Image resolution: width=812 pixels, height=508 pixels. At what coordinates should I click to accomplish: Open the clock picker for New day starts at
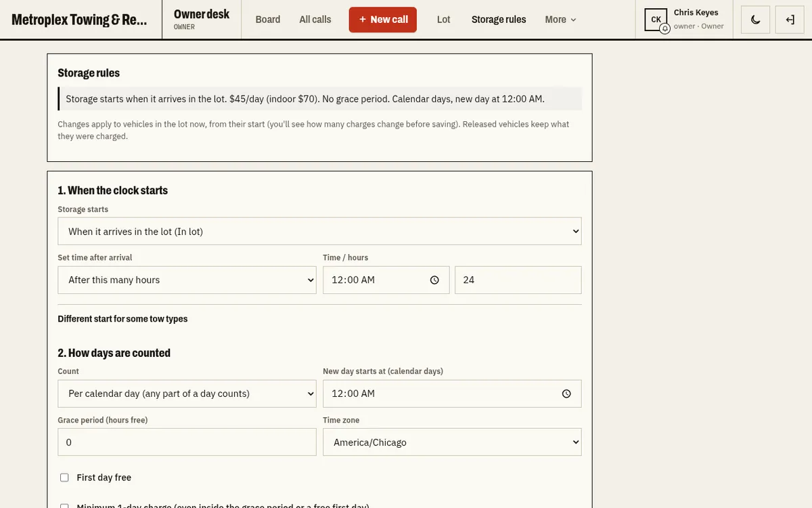(x=566, y=394)
